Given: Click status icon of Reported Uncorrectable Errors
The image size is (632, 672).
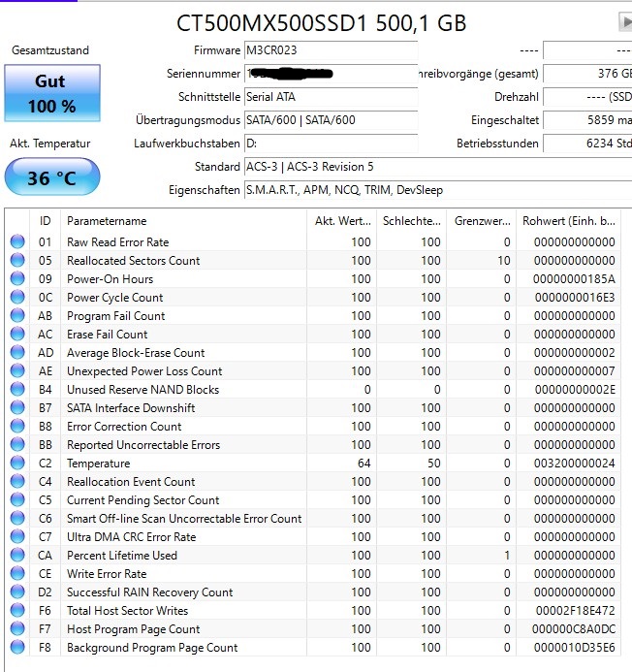Looking at the screenshot, I should tap(17, 444).
